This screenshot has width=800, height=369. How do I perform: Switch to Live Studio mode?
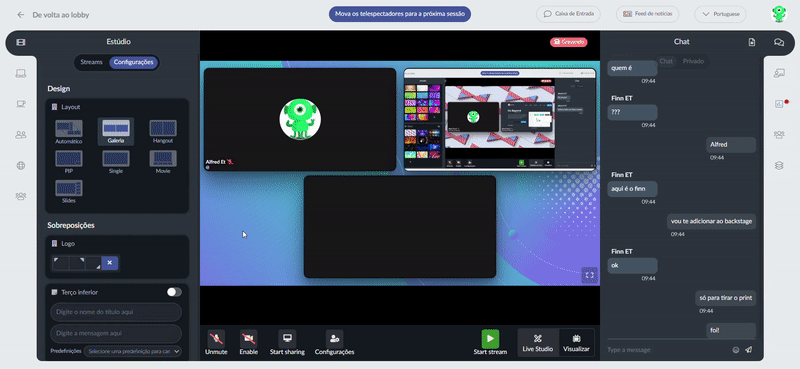tap(538, 342)
